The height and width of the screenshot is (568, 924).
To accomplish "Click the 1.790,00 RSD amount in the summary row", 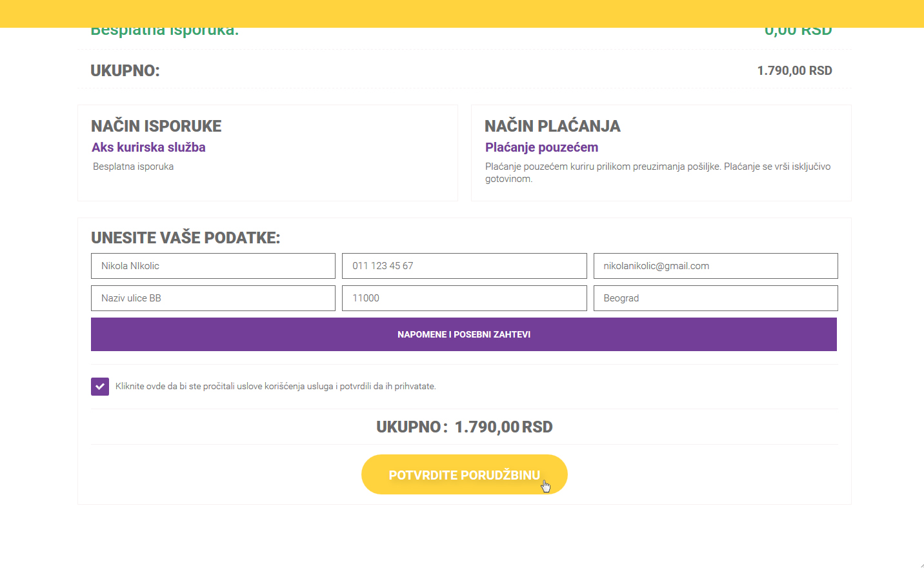I will tap(794, 70).
